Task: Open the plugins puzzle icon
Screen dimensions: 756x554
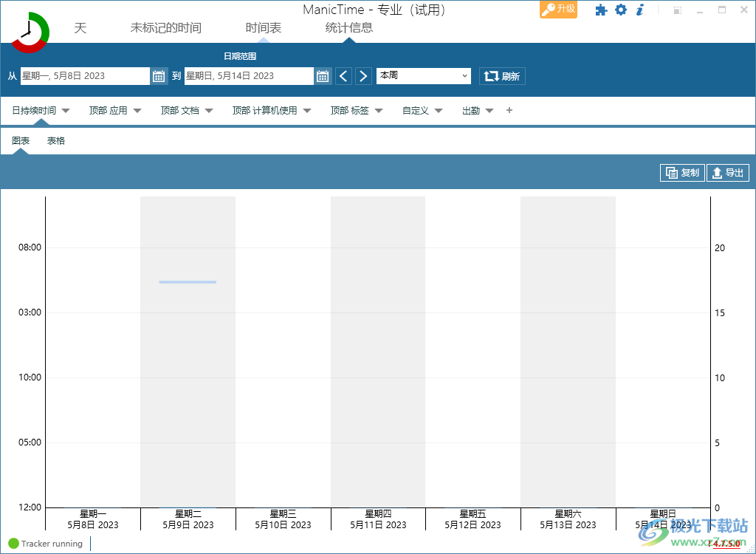Action: (601, 10)
